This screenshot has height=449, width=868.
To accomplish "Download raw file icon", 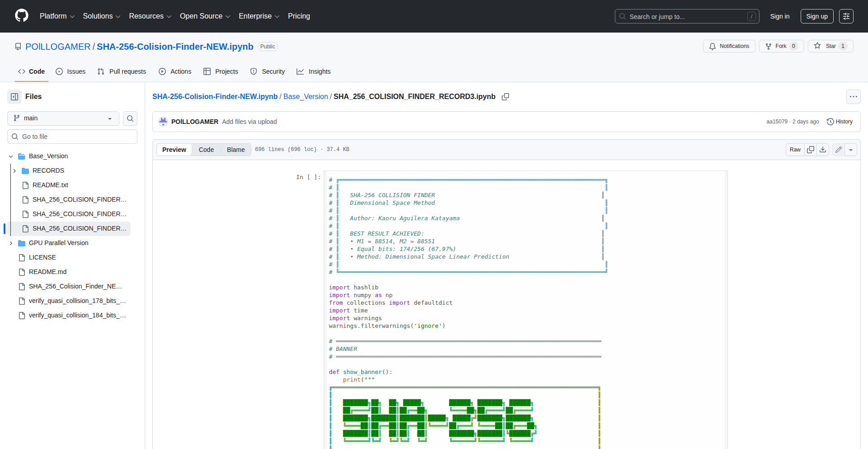I will (x=823, y=150).
